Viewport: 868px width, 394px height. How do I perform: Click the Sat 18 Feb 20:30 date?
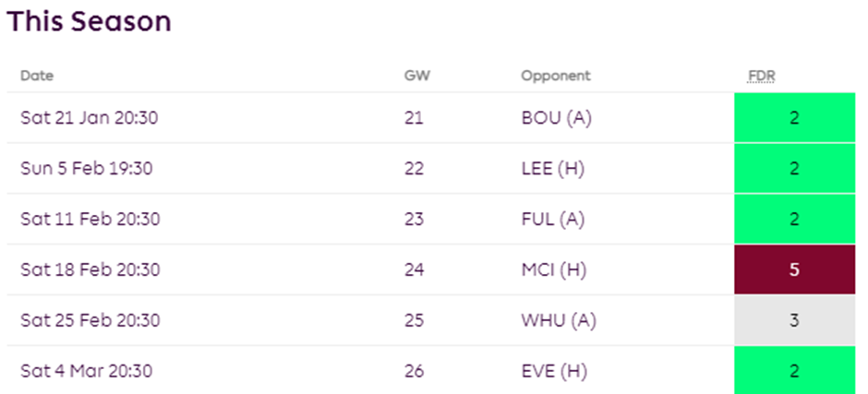(x=90, y=269)
